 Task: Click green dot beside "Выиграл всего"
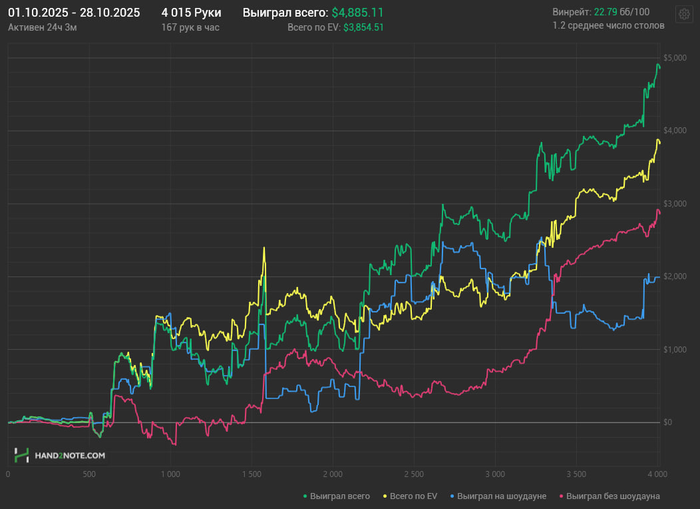tap(304, 496)
